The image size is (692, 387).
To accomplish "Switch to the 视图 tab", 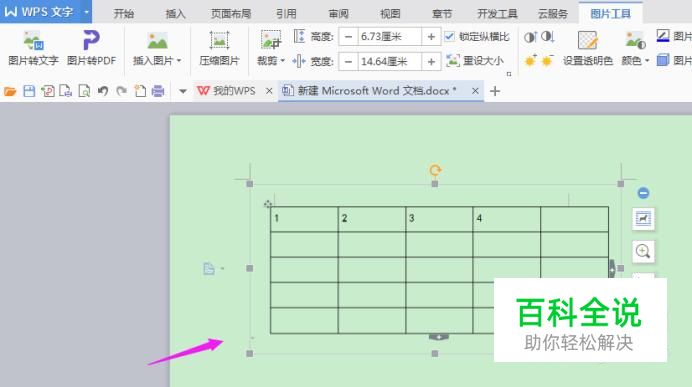I will click(390, 14).
